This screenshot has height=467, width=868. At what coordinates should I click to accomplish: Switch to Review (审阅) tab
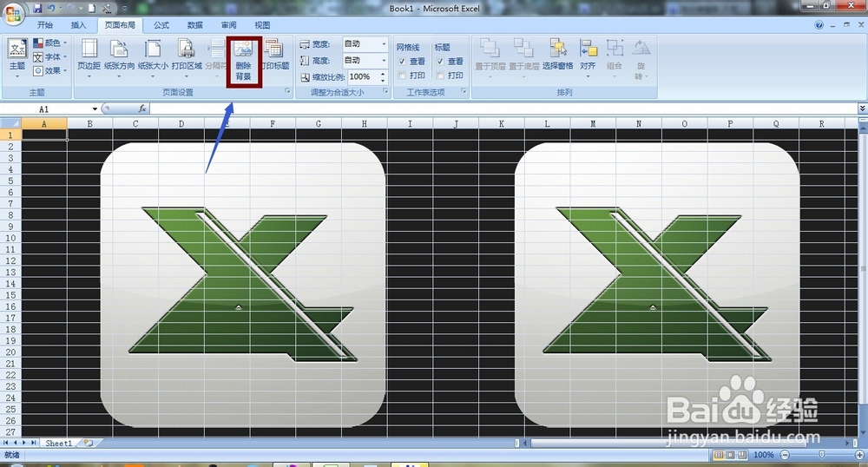[228, 25]
